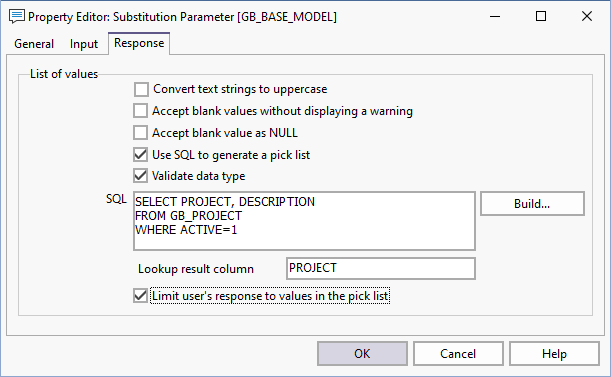Maximize the Property Editor window
Screen dimensions: 611x377
coord(541,16)
